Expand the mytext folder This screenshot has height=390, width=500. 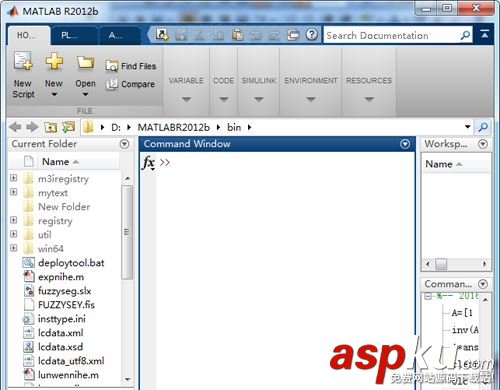[14, 192]
